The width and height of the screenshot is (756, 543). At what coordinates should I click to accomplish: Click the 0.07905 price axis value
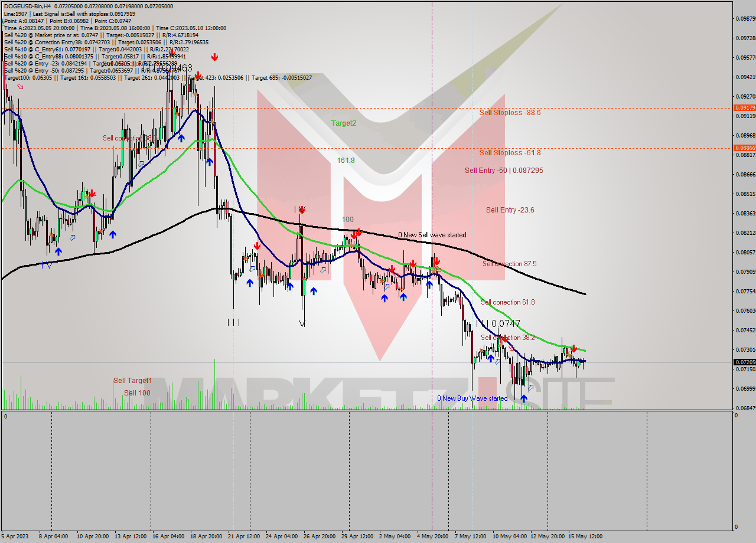pos(745,271)
